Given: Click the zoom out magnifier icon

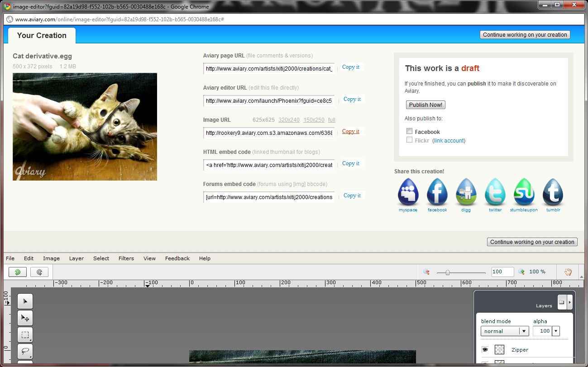Looking at the screenshot, I should (x=426, y=272).
